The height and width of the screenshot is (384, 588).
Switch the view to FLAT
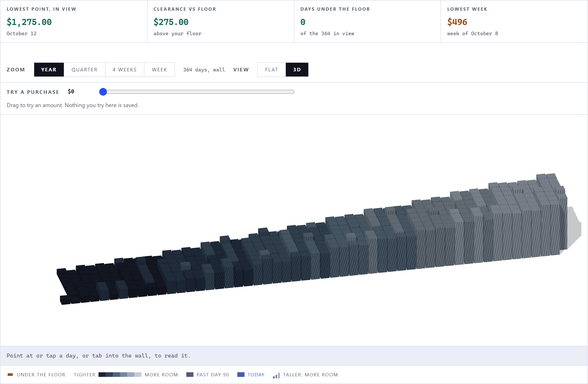pyautogui.click(x=271, y=70)
